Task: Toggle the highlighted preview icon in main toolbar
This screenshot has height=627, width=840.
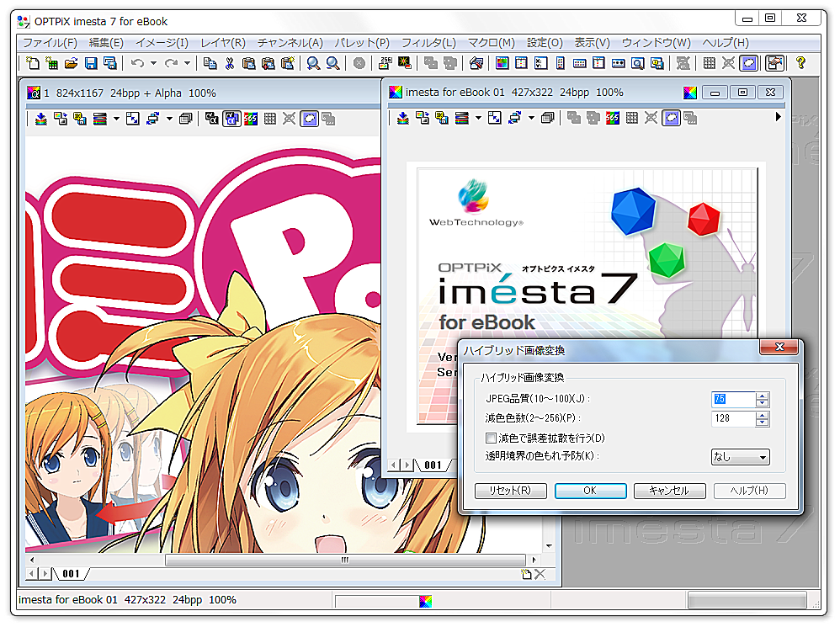Action: [x=749, y=63]
